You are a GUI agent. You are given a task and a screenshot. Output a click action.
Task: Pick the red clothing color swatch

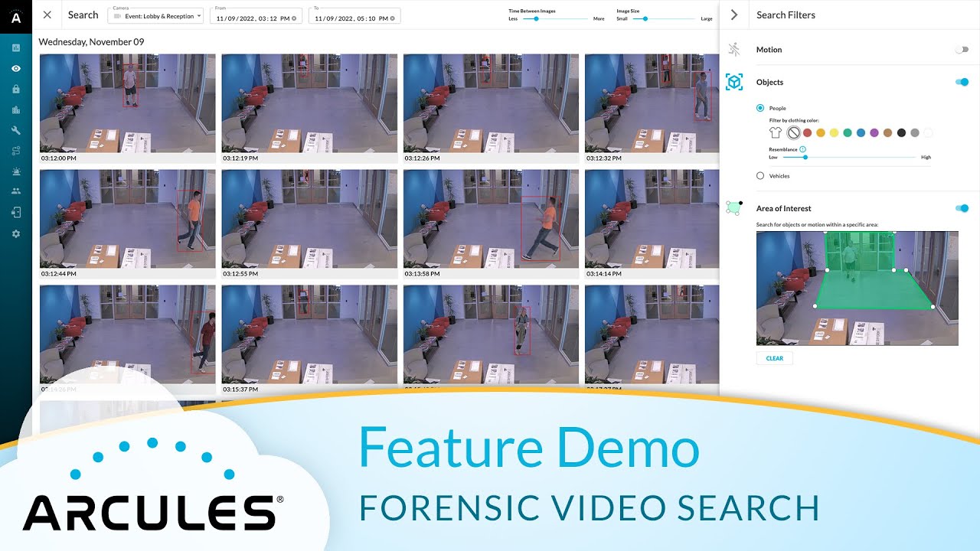(807, 132)
